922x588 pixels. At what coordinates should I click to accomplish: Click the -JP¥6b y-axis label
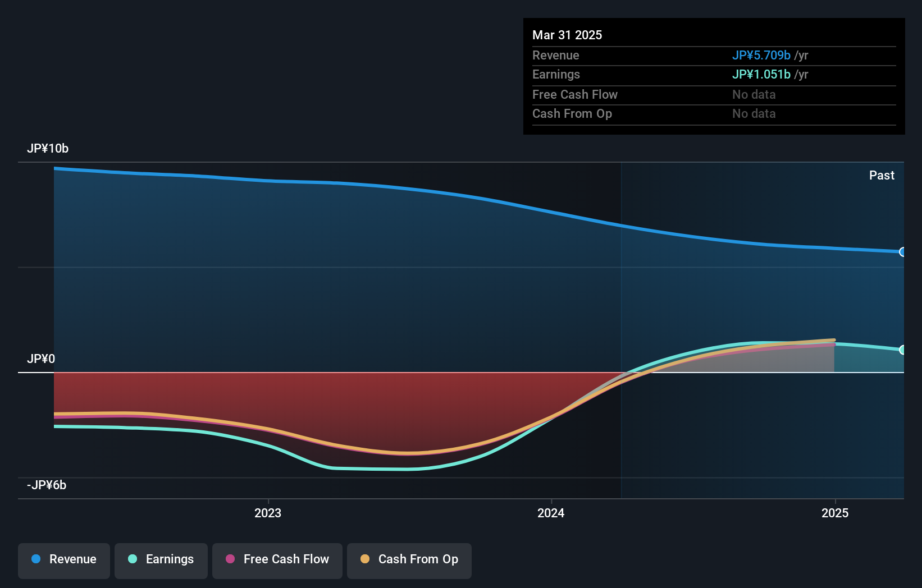tap(47, 485)
